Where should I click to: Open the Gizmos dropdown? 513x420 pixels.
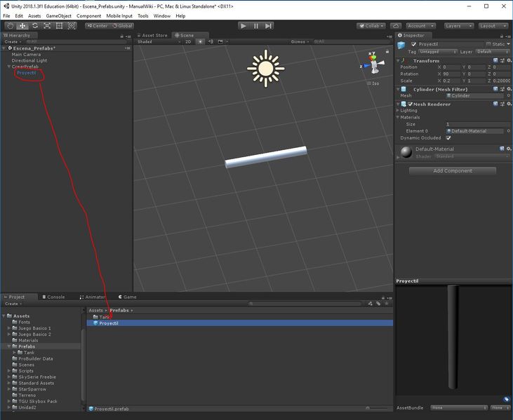[300, 42]
